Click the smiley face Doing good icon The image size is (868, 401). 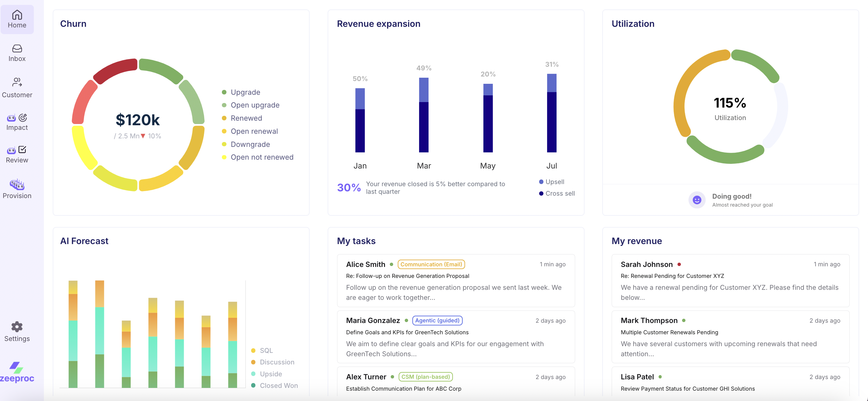[696, 200]
